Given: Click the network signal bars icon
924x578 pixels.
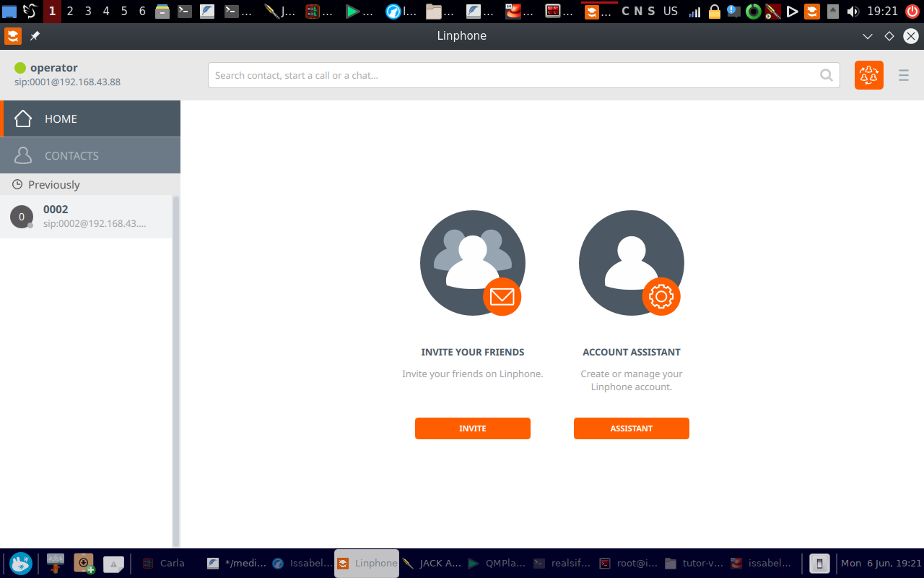Looking at the screenshot, I should (x=695, y=12).
